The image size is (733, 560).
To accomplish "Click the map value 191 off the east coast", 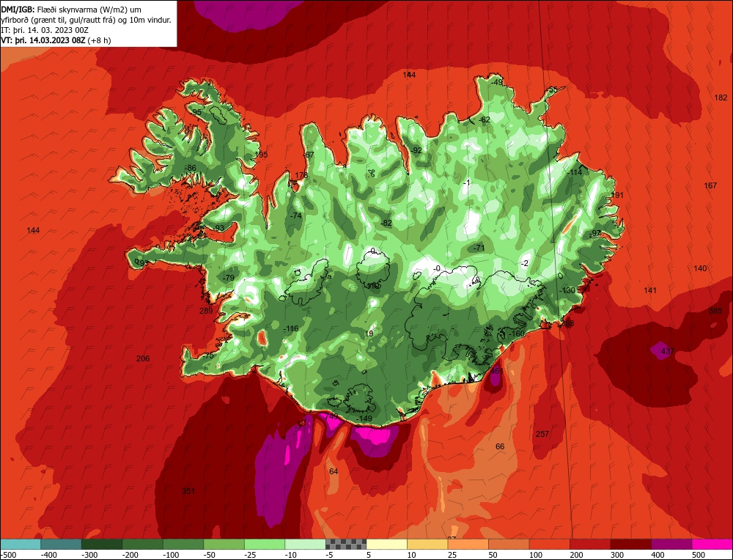I will point(617,196).
